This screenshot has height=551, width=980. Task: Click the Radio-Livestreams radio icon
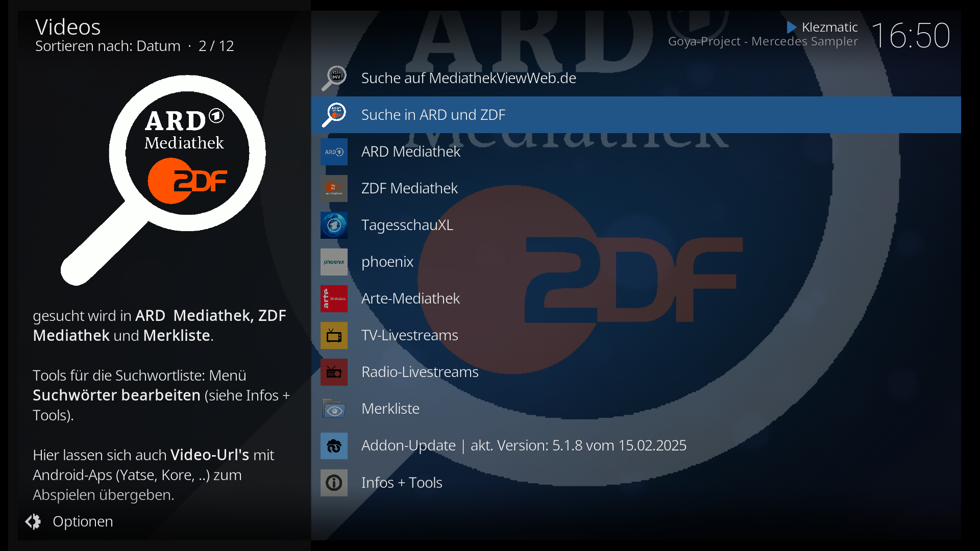tap(334, 372)
